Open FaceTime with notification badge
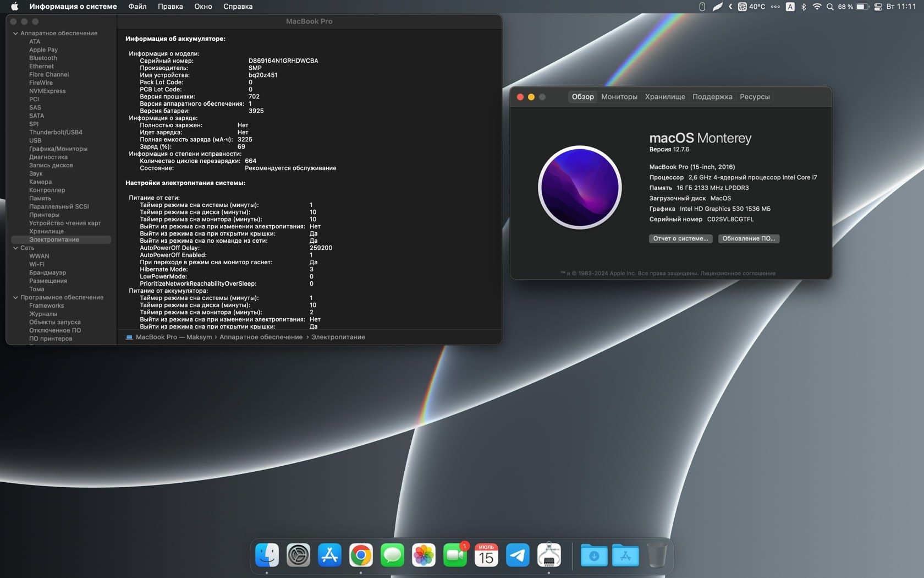The height and width of the screenshot is (578, 924). coord(455,555)
